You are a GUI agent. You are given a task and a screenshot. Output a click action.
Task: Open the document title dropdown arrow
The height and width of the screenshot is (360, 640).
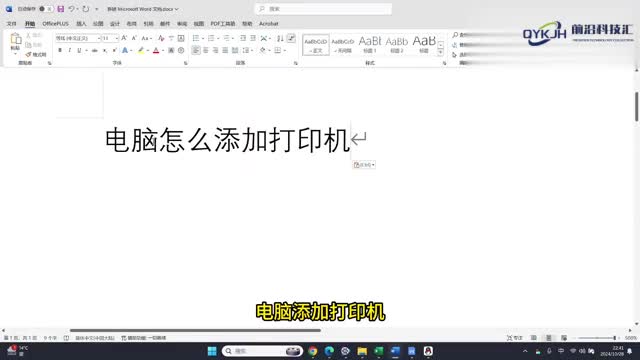click(x=176, y=9)
